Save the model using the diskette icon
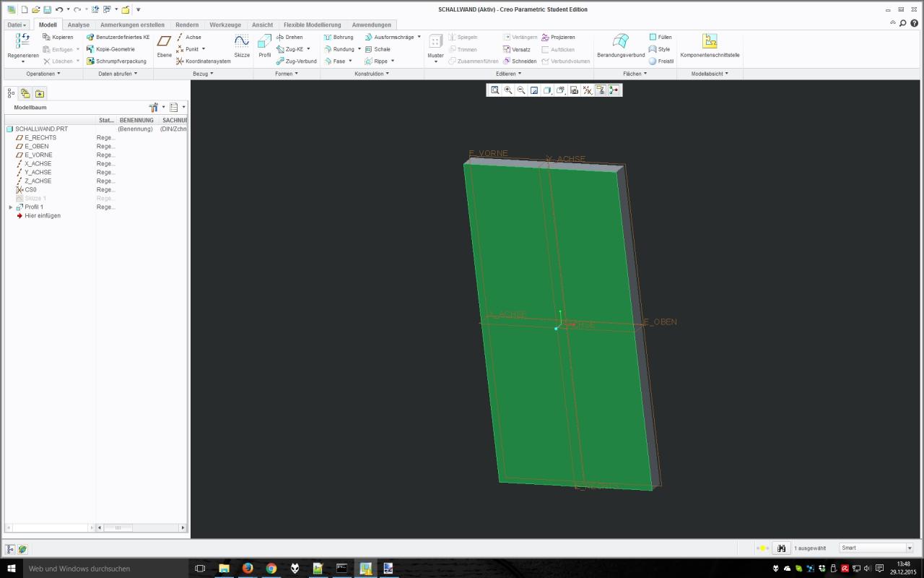 point(47,9)
